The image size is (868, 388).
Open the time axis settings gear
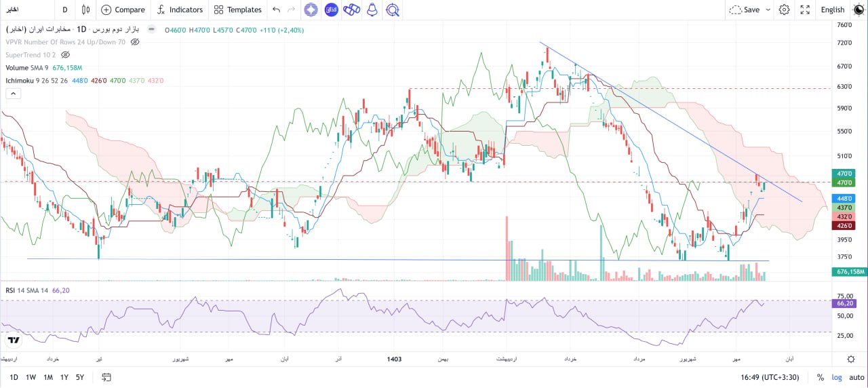pos(851,358)
